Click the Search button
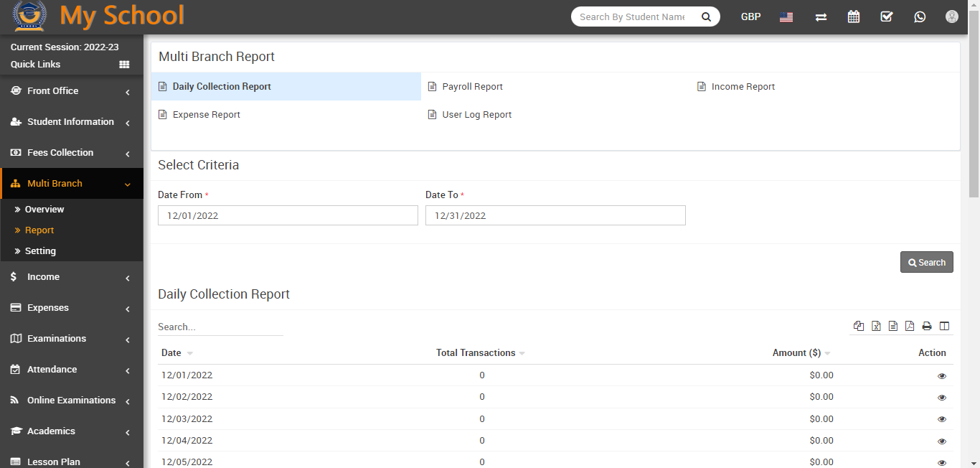 tap(927, 262)
